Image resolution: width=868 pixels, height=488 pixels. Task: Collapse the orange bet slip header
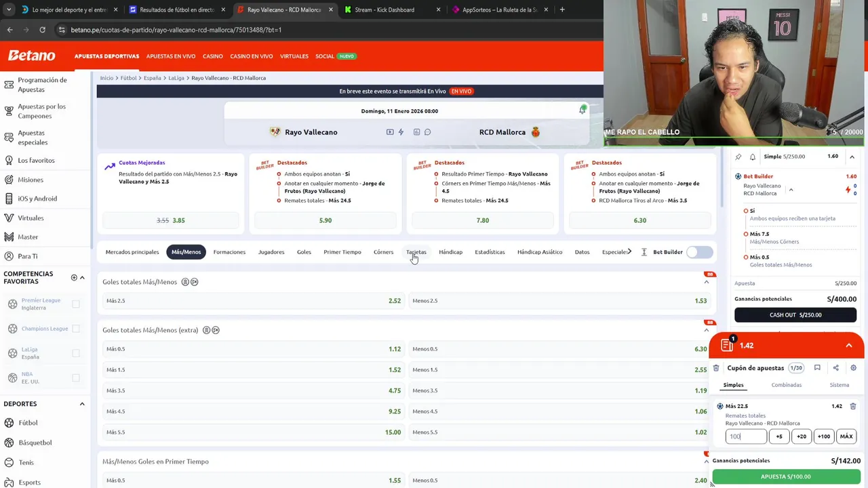tap(848, 346)
